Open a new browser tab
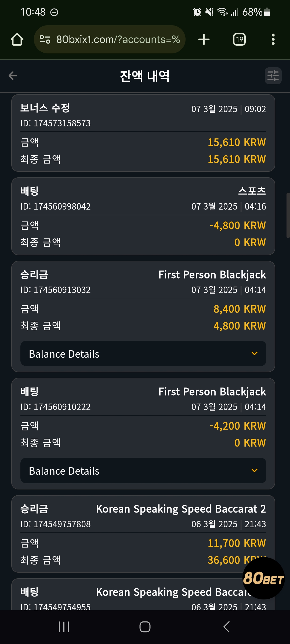The width and height of the screenshot is (290, 644). click(204, 39)
